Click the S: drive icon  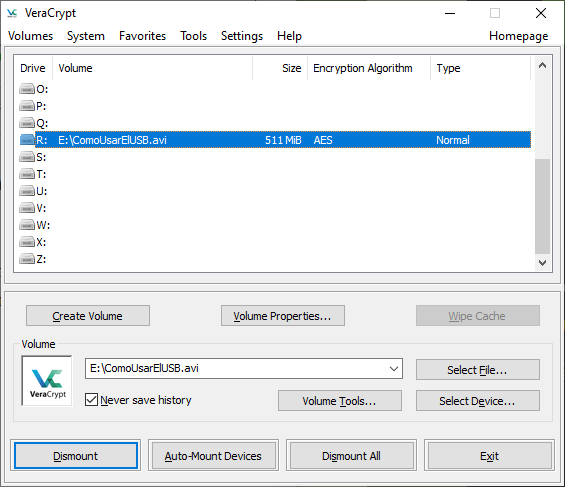point(27,157)
